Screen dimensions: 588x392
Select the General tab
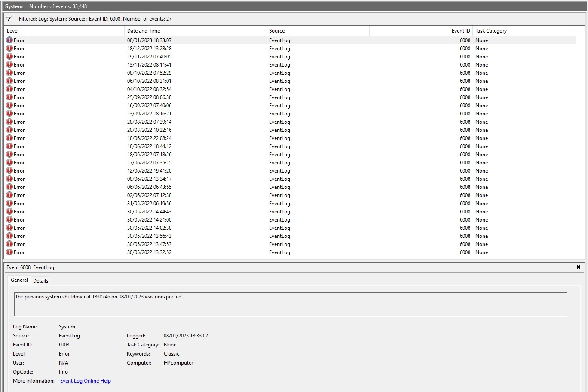point(19,280)
